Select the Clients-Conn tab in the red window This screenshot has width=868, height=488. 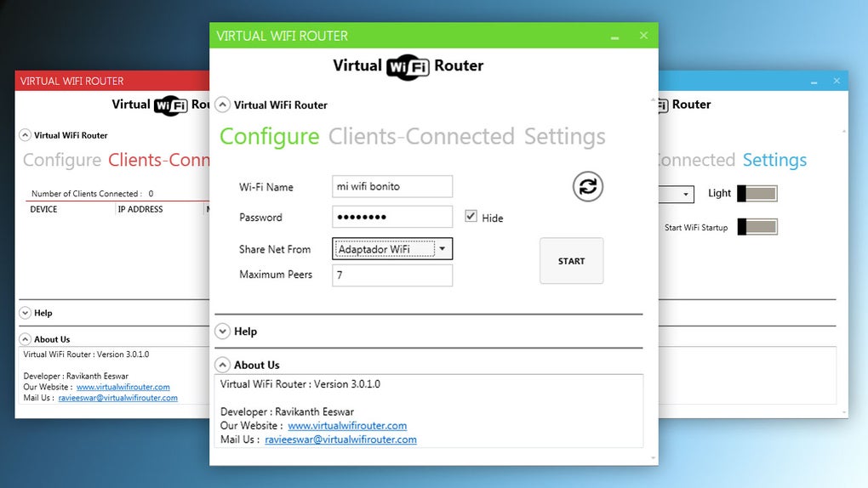point(159,160)
